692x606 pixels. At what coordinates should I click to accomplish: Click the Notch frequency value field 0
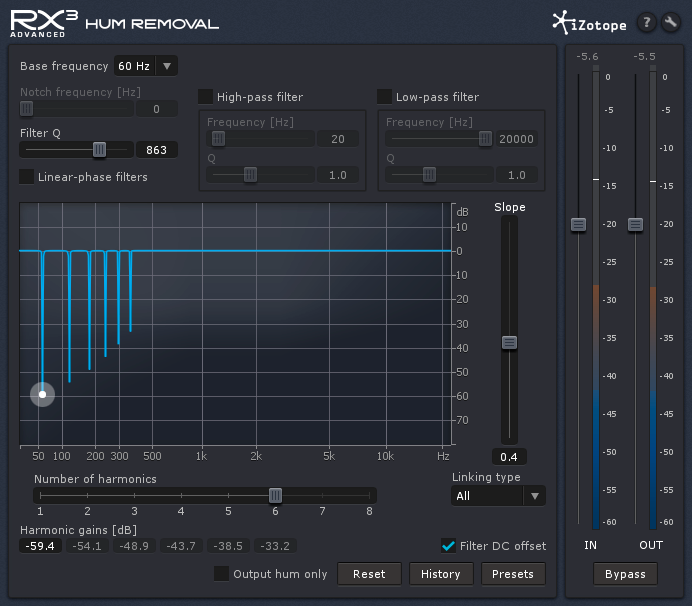coord(157,109)
